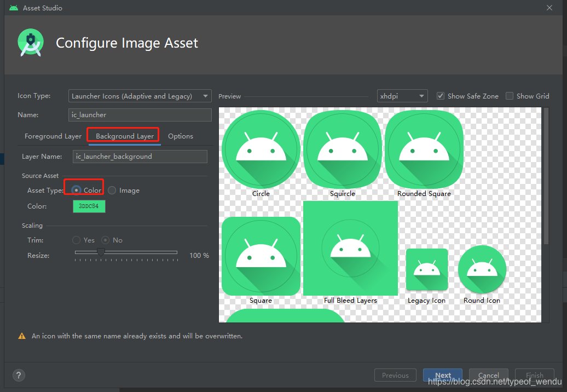The width and height of the screenshot is (567, 392).
Task: Click the 100 % resize value
Action: 199,255
